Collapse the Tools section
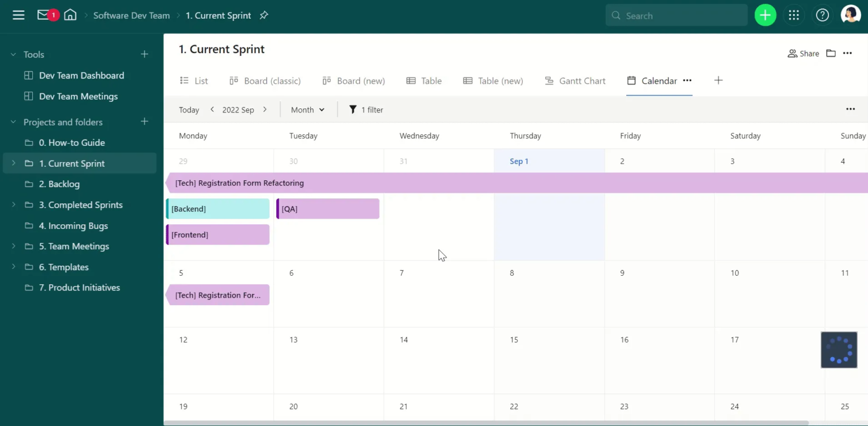 pyautogui.click(x=14, y=54)
